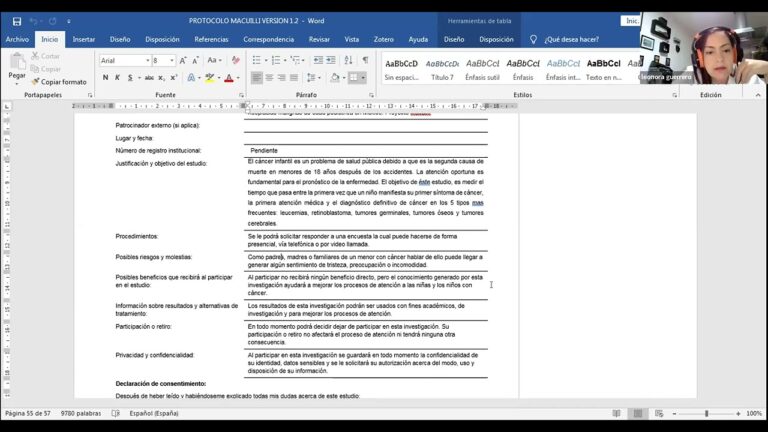
Task: Change language Español (España) status
Action: tap(154, 413)
